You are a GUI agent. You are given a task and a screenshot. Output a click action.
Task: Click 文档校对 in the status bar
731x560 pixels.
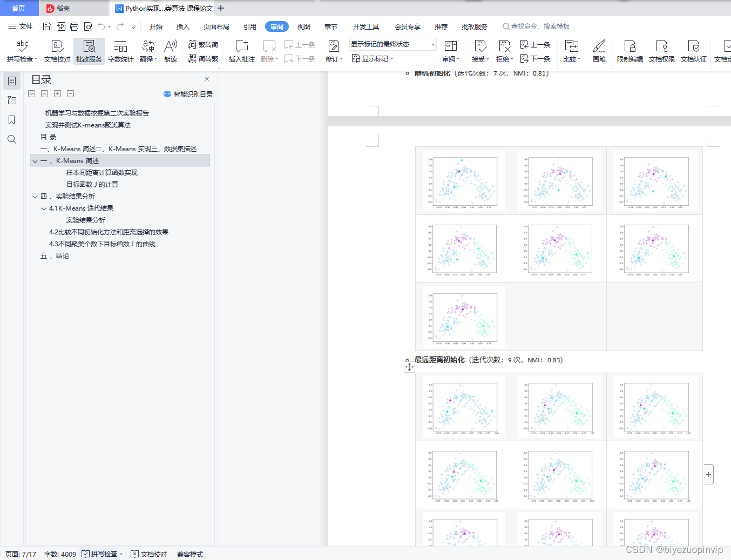[x=149, y=554]
